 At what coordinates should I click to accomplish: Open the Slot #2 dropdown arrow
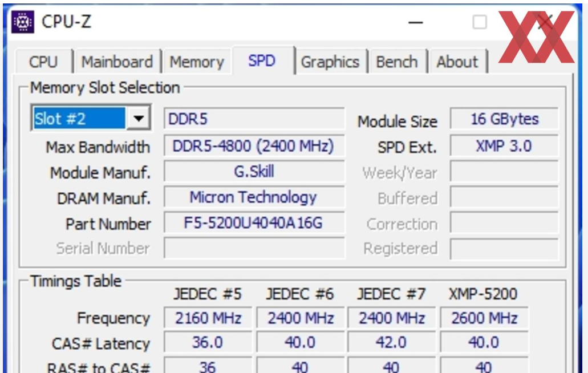139,119
